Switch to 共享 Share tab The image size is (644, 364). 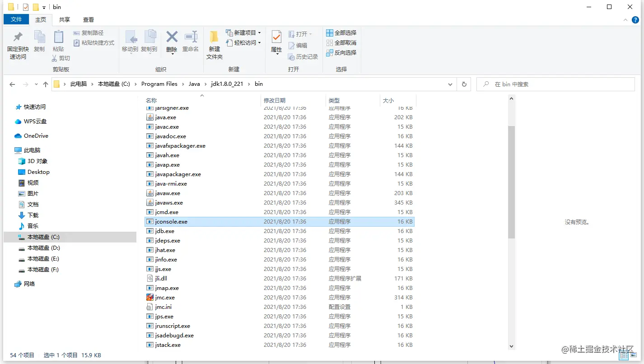click(x=65, y=19)
